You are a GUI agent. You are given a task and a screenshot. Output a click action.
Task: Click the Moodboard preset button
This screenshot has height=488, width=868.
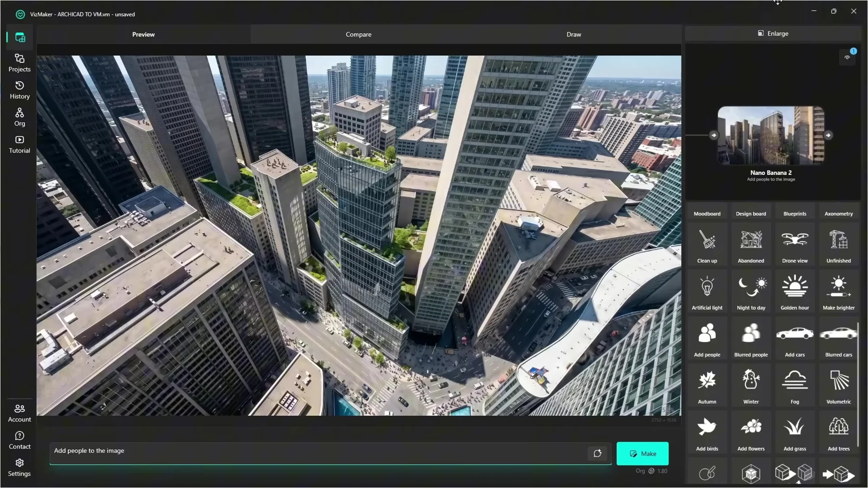click(x=707, y=213)
